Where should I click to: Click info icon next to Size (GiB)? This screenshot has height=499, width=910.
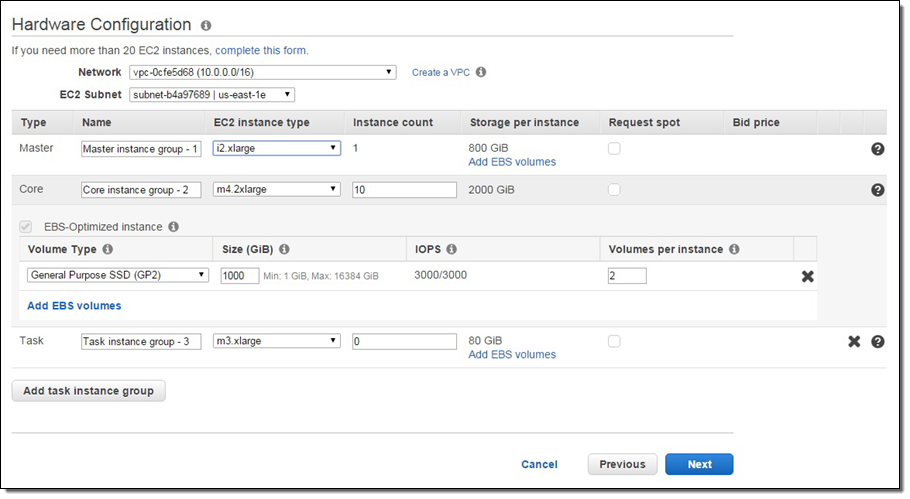click(x=284, y=249)
